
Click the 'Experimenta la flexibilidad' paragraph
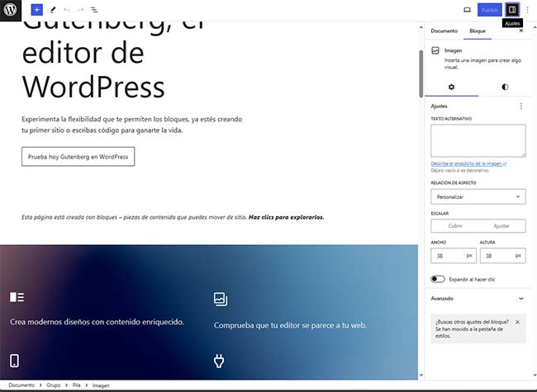click(132, 125)
